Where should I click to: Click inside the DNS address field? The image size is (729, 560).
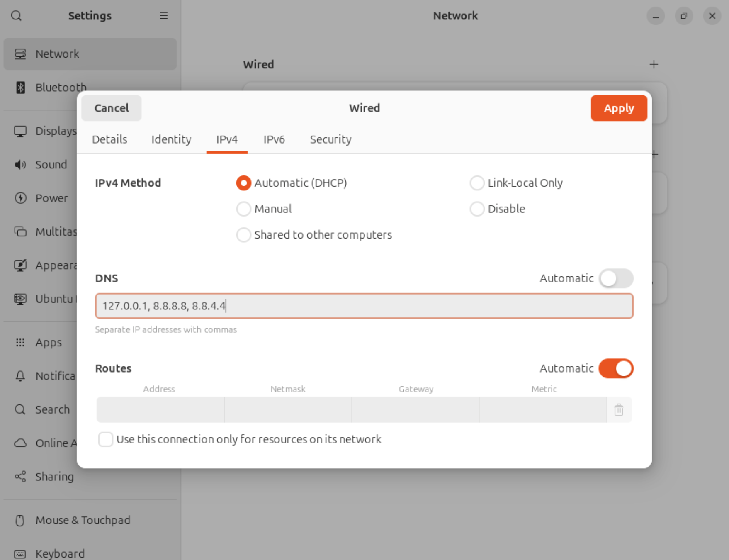coord(364,306)
